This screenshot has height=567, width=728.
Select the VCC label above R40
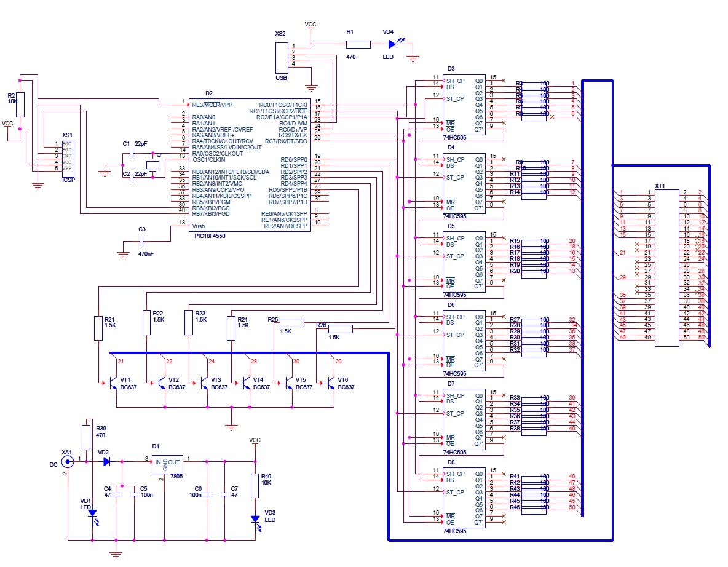[255, 440]
